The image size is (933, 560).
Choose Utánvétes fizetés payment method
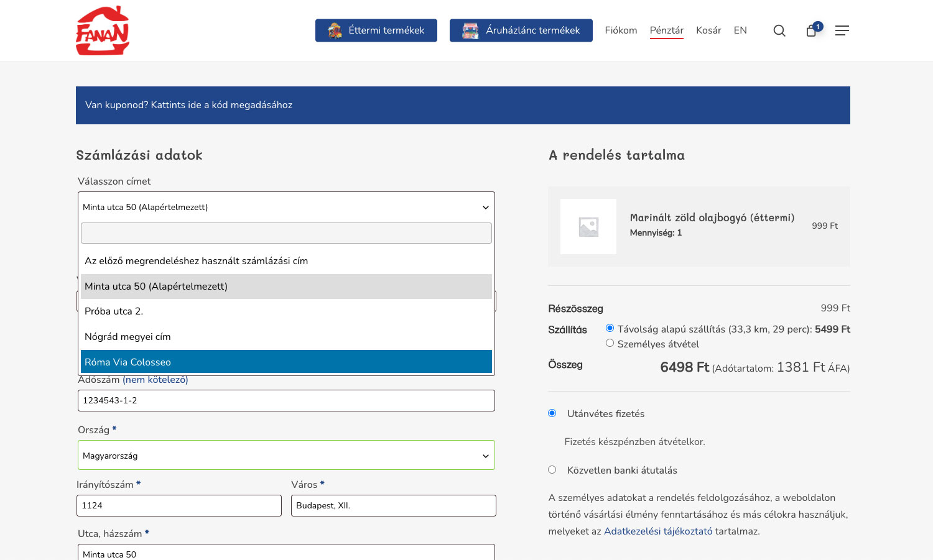tap(552, 413)
